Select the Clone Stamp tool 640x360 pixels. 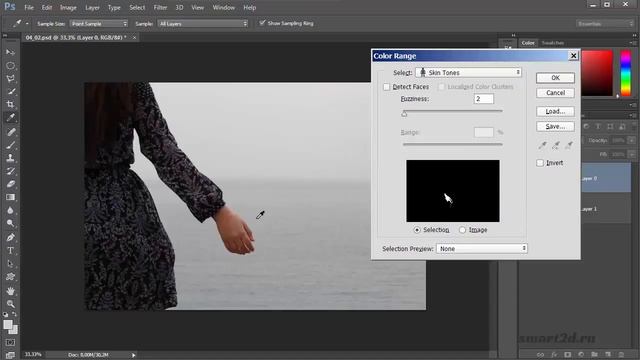11,158
